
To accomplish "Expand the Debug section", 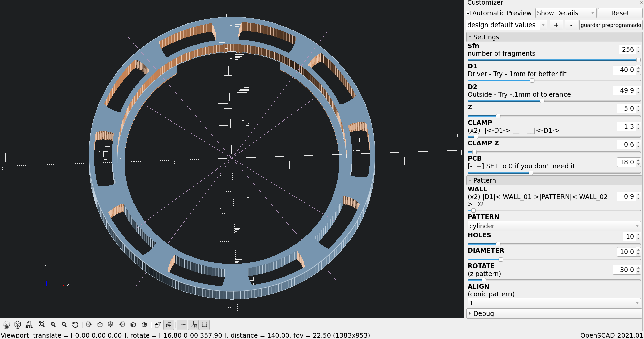I will point(554,313).
